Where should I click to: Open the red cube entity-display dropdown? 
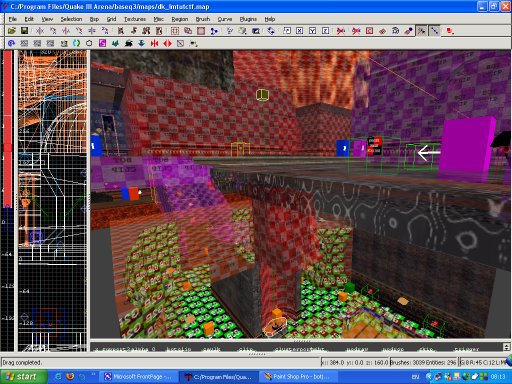(450, 31)
